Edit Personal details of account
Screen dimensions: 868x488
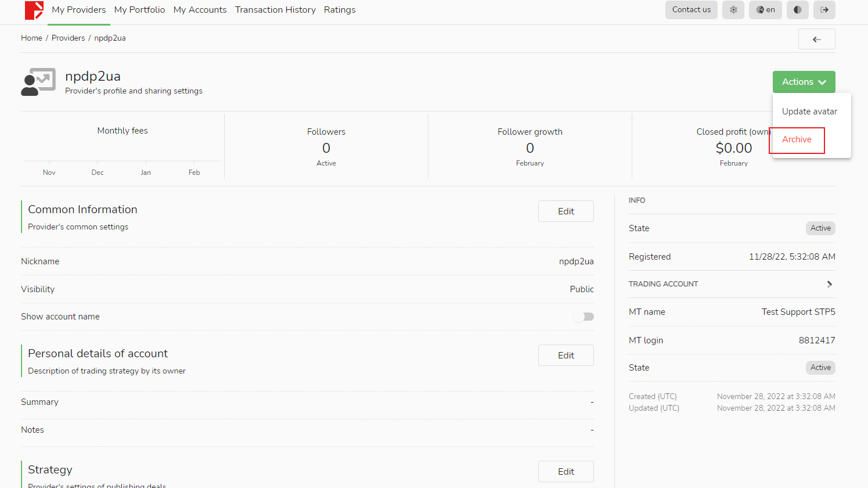point(566,356)
